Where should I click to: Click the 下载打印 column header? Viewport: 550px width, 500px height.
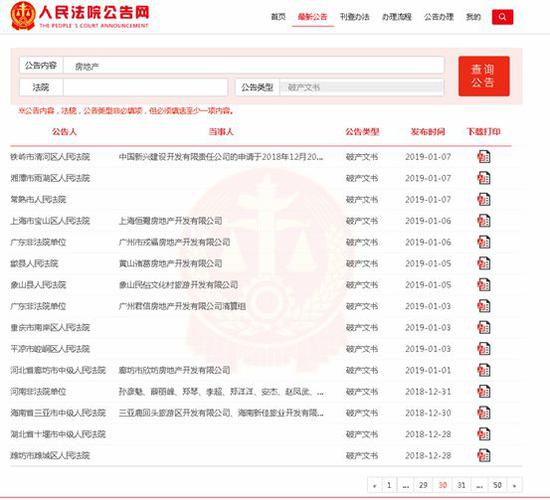[483, 132]
